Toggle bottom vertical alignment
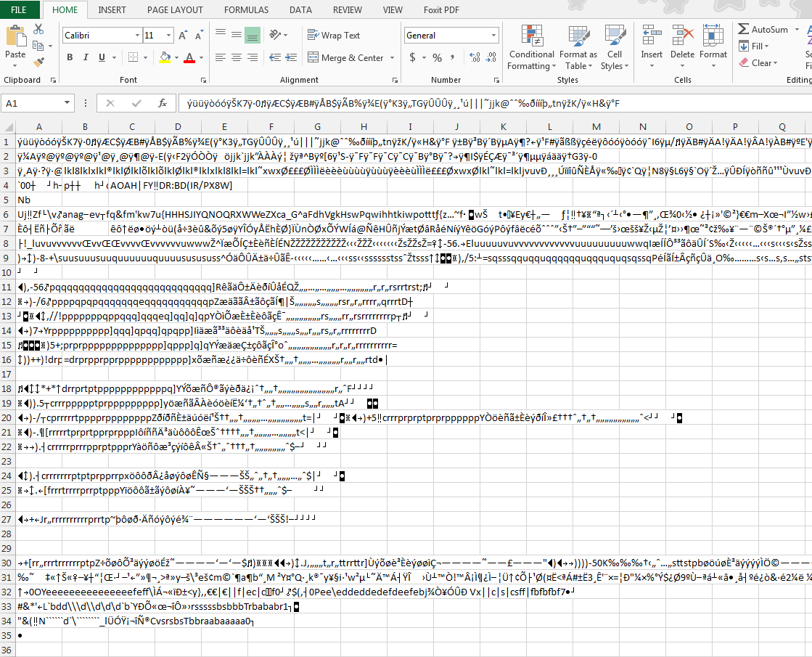 tap(253, 35)
